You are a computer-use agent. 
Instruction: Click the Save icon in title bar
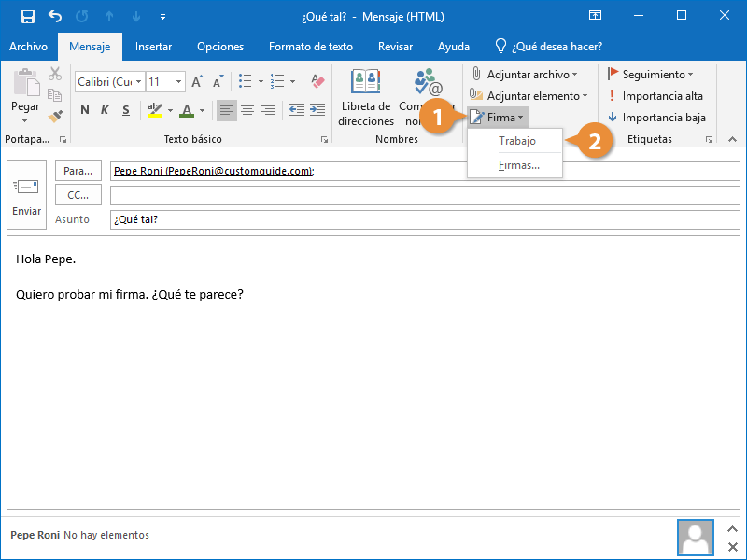pos(28,16)
